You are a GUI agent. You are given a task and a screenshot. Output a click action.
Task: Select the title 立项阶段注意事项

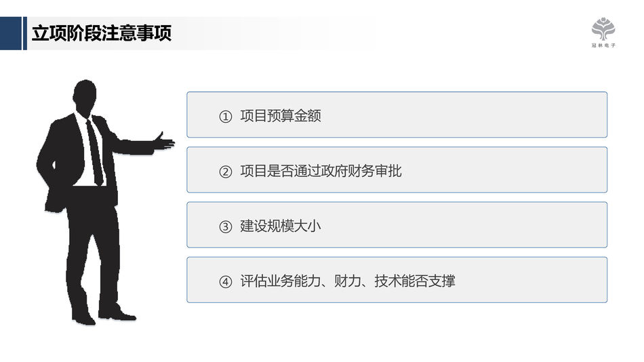click(x=101, y=33)
